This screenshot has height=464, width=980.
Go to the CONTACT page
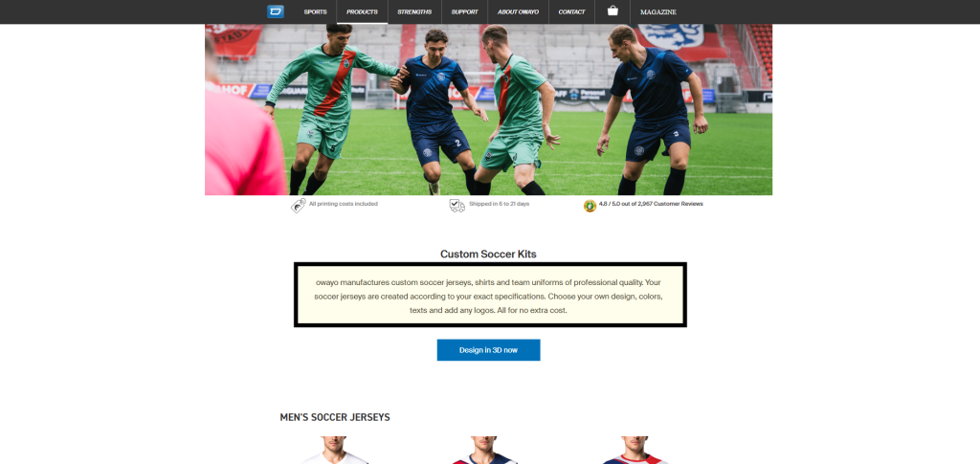[572, 11]
